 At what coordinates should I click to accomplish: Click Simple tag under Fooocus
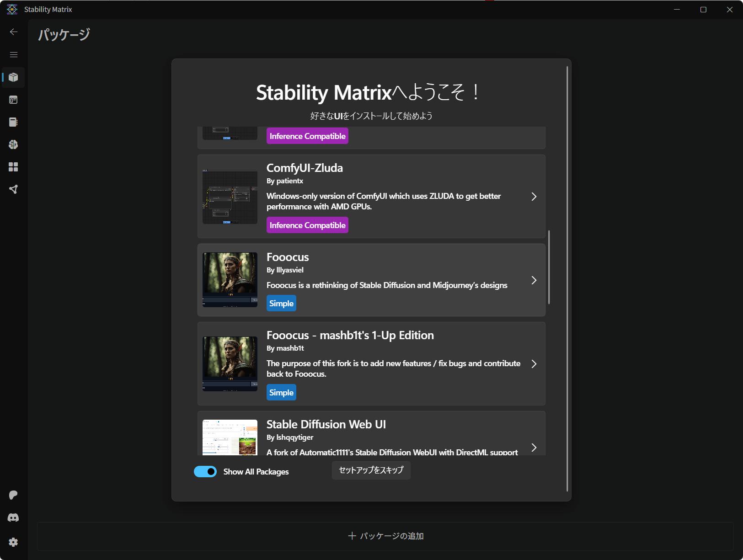pyautogui.click(x=281, y=304)
